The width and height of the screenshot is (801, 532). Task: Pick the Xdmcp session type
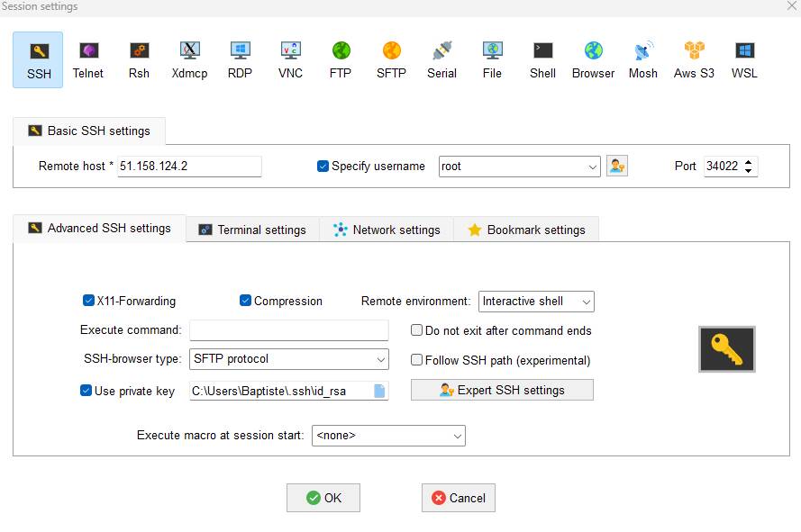(x=189, y=59)
